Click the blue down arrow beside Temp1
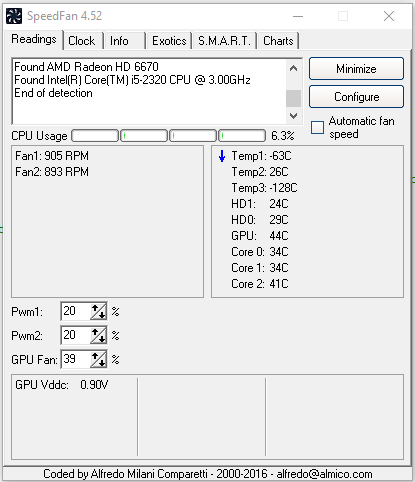 click(x=222, y=156)
